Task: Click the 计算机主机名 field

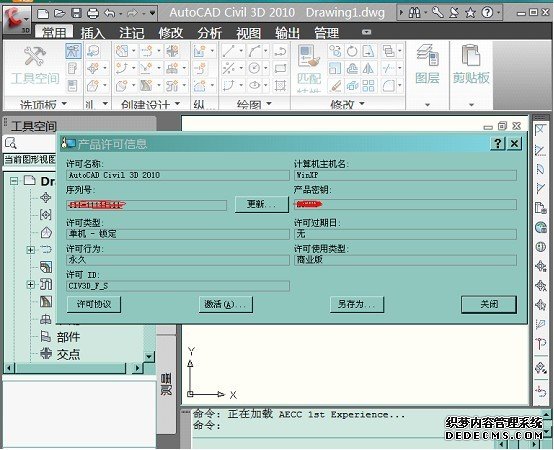Action: pyautogui.click(x=405, y=175)
